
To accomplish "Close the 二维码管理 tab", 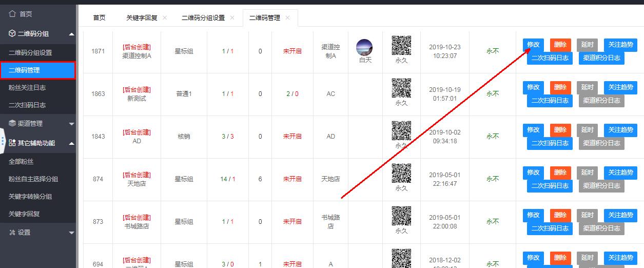I will (287, 17).
